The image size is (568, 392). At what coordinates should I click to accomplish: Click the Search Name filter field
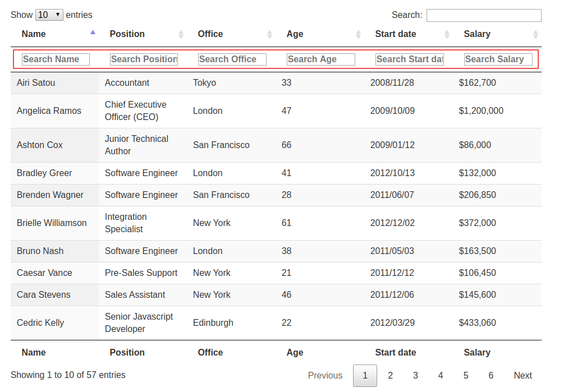tap(56, 59)
